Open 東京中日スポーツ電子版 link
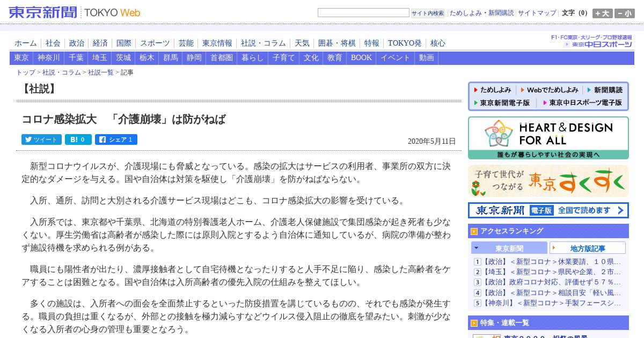Image resolution: width=644 pixels, height=338 pixels. click(582, 102)
